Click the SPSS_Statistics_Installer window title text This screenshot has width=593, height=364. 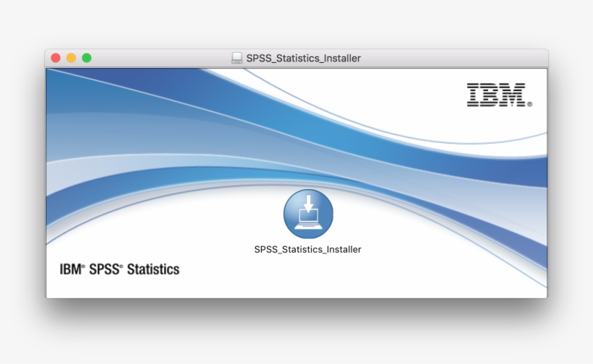pos(303,58)
